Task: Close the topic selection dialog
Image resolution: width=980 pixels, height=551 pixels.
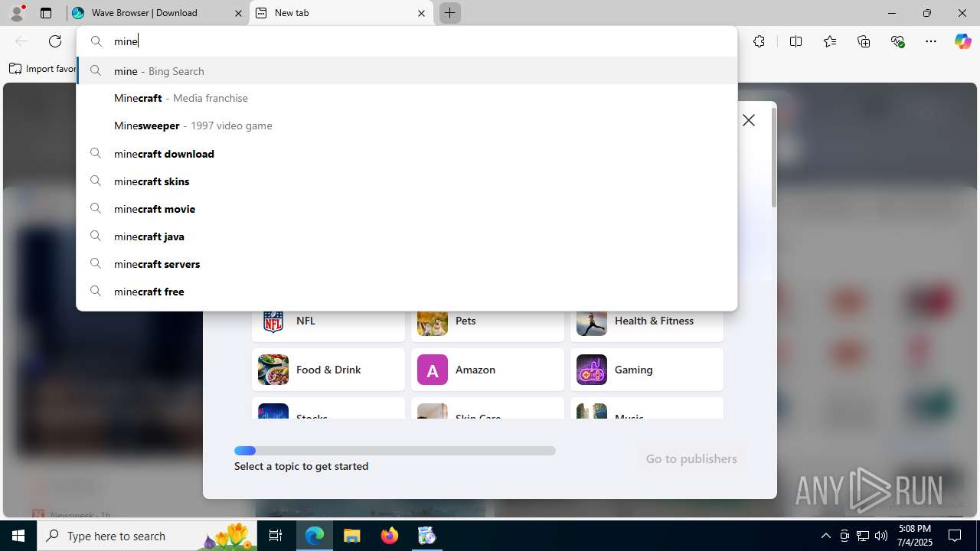Action: 749,120
